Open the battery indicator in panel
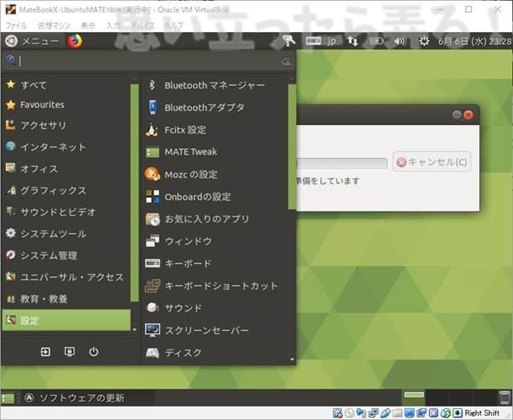The height and width of the screenshot is (420, 513). 377,41
